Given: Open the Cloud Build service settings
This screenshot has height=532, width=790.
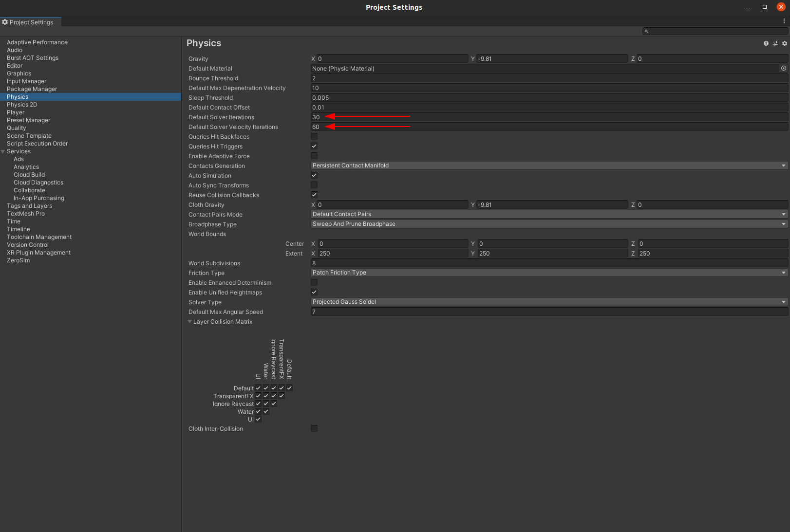Looking at the screenshot, I should pyautogui.click(x=29, y=175).
